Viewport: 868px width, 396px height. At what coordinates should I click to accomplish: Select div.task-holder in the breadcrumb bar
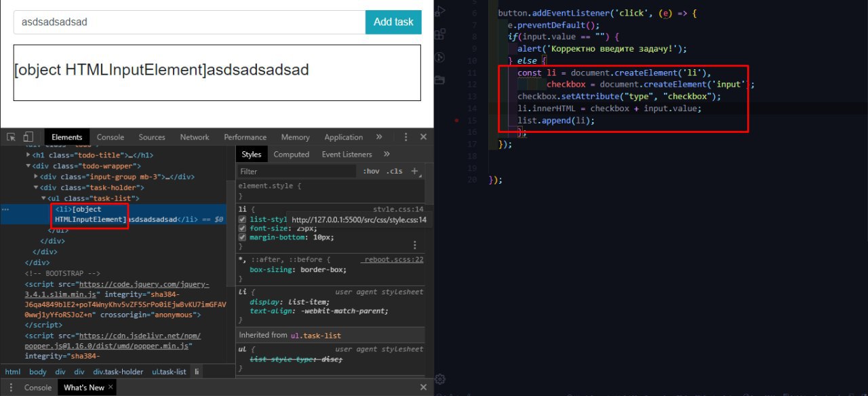tap(118, 372)
